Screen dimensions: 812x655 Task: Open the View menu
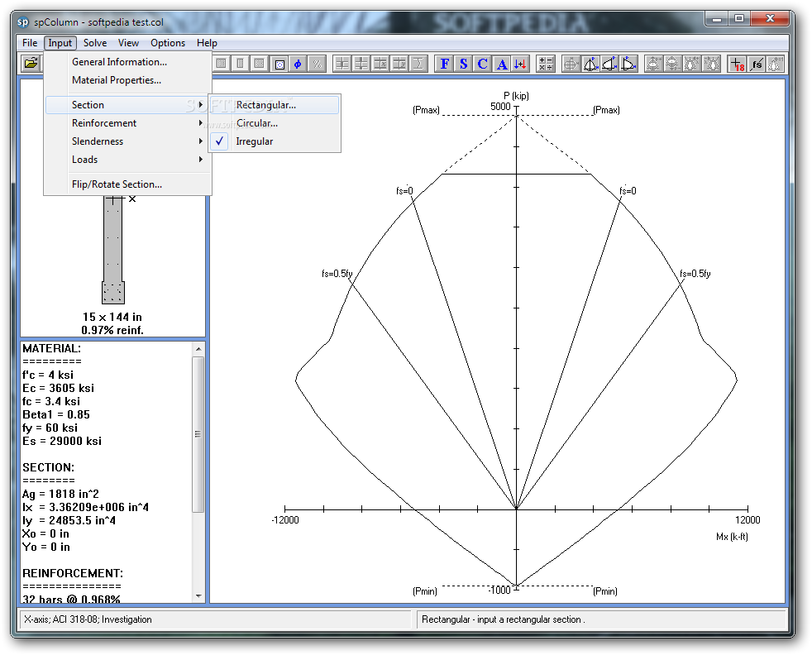[x=128, y=43]
